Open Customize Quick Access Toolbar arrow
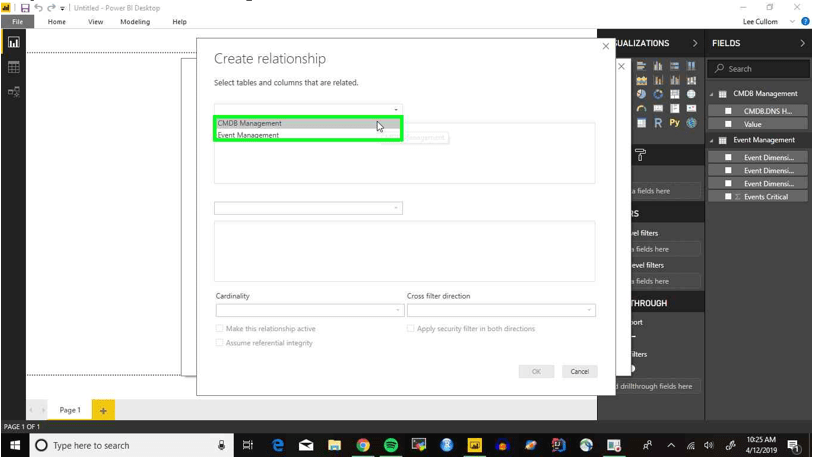This screenshot has width=814, height=458. click(62, 8)
